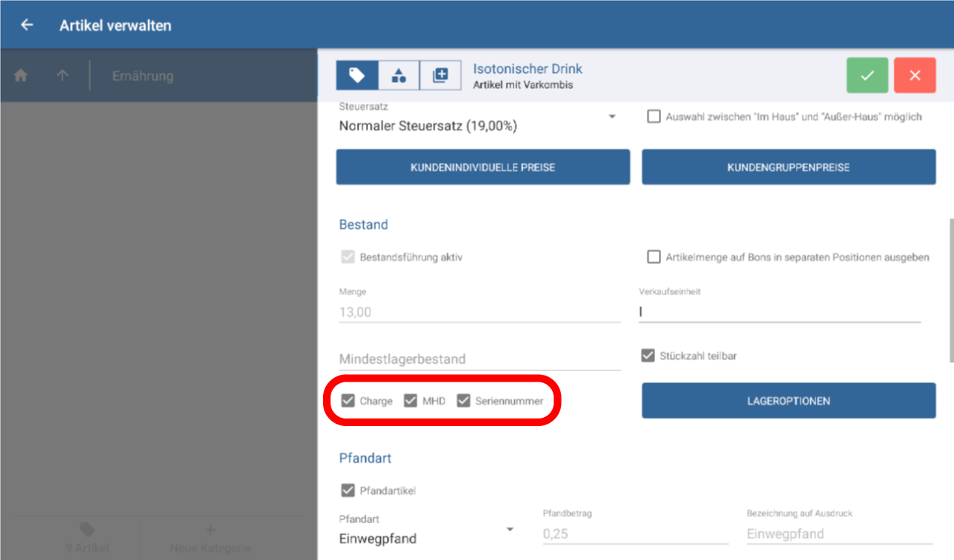Viewport: 954px width, 560px height.
Task: Open Kundenindividuelle Preise
Action: tap(483, 167)
